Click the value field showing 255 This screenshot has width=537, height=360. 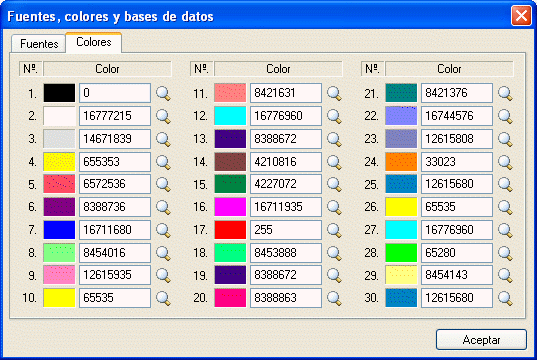286,229
